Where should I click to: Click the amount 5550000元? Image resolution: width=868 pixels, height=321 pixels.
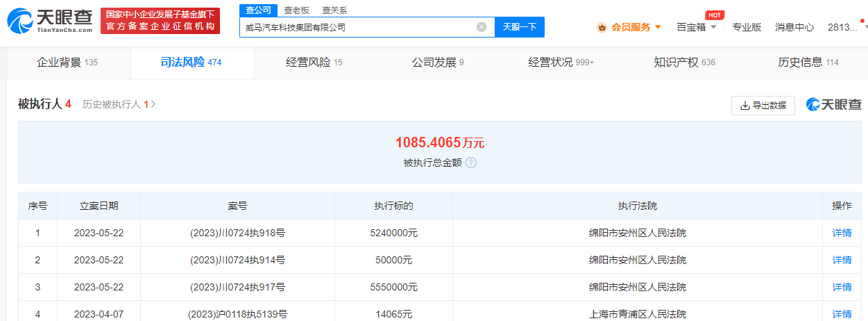coord(393,287)
